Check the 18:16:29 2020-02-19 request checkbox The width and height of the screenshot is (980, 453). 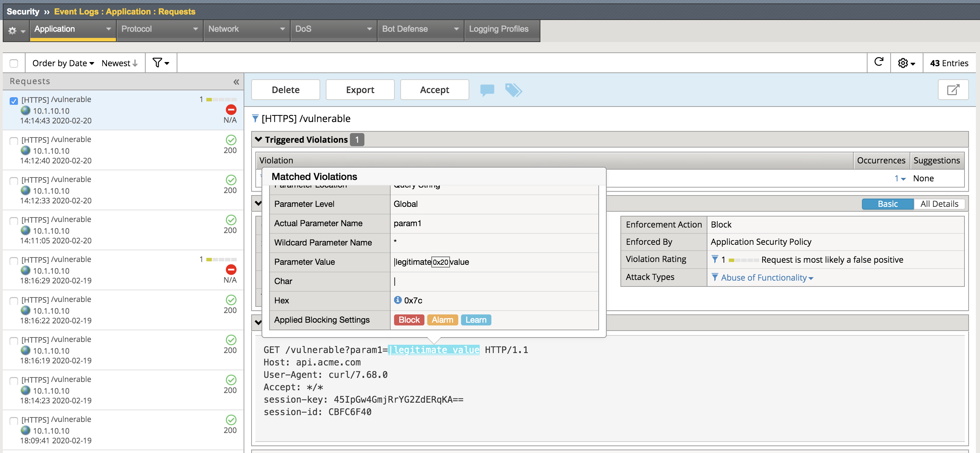point(14,261)
